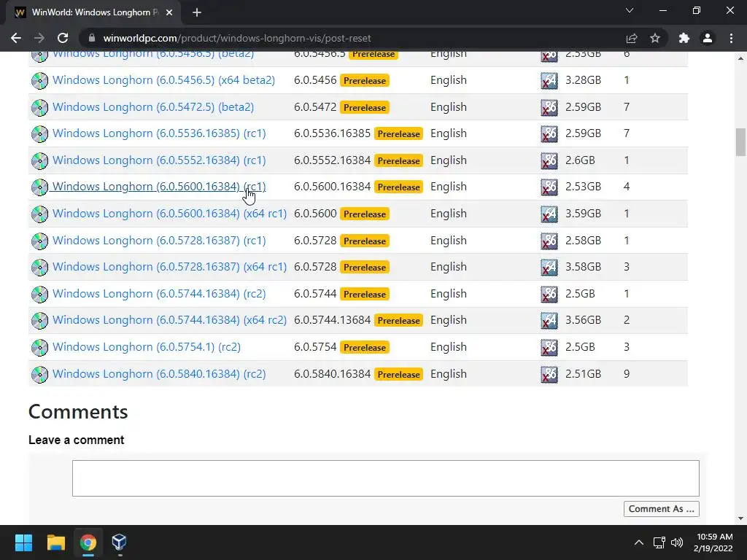This screenshot has width=747, height=560.
Task: Open Windows Longhorn (6.0.5744.16384) (rc2) link
Action: (x=159, y=294)
